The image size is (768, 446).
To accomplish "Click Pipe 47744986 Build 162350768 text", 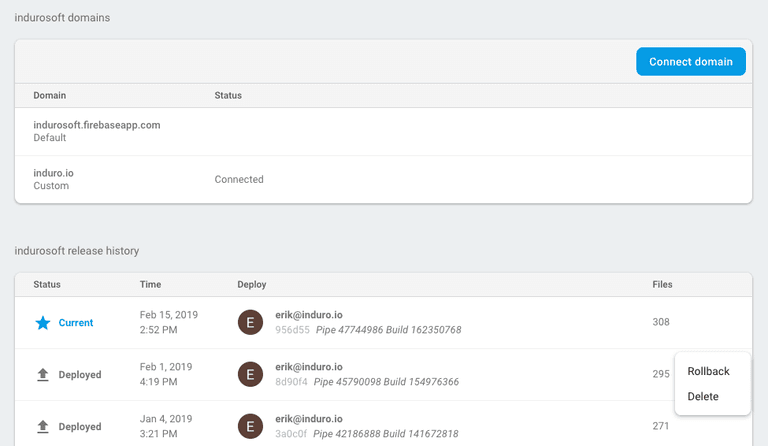I will click(389, 330).
